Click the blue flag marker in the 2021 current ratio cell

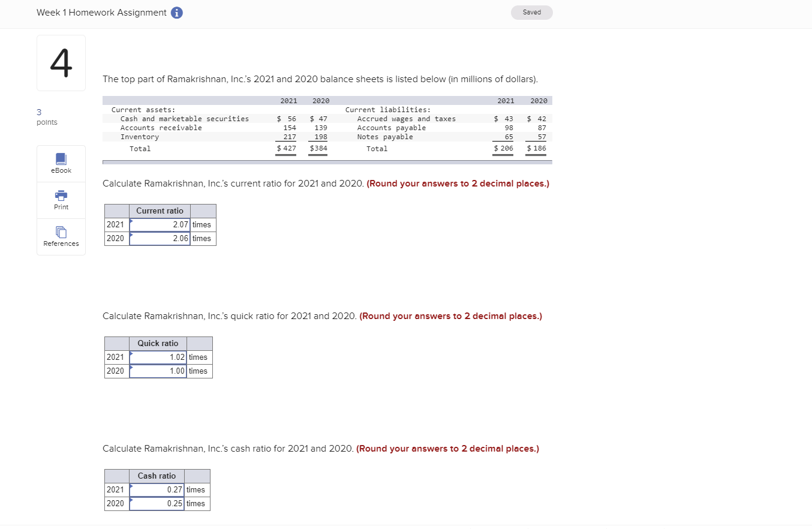[x=133, y=221]
